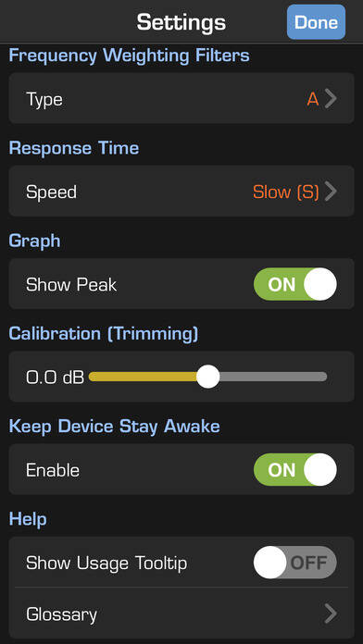Select the orange A filter value
The image size is (363, 644).
(313, 99)
